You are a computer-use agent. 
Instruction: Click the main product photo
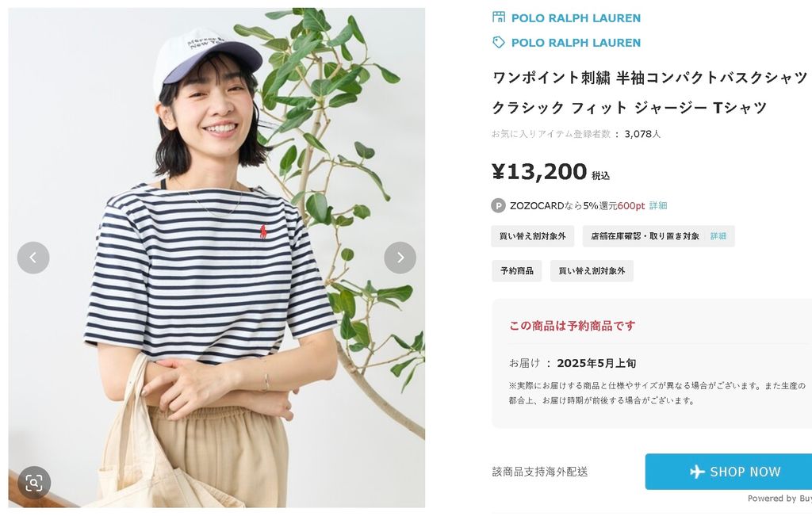tap(216, 258)
